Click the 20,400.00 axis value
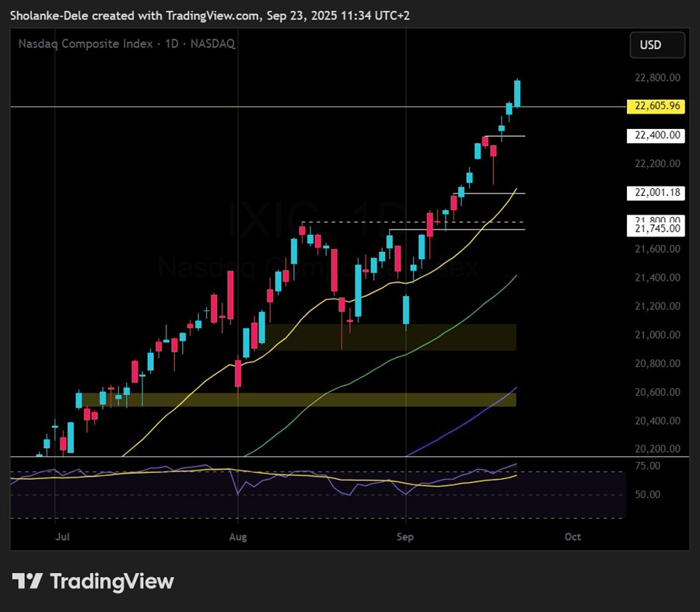This screenshot has height=612, width=700. pyautogui.click(x=657, y=421)
